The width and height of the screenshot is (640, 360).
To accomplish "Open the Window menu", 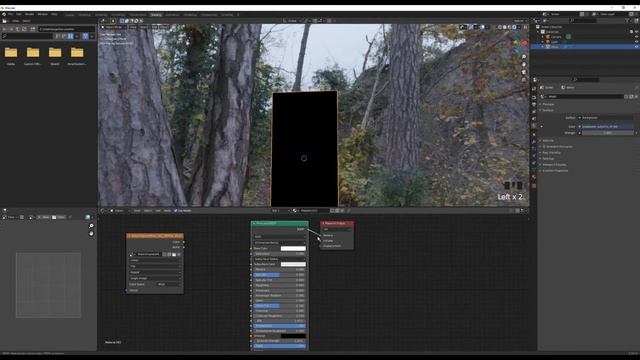I will [43, 14].
